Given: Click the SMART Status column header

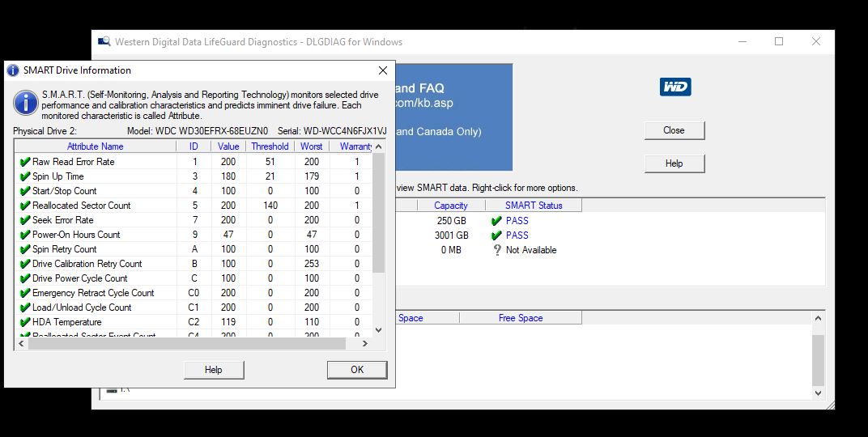Looking at the screenshot, I should point(533,206).
